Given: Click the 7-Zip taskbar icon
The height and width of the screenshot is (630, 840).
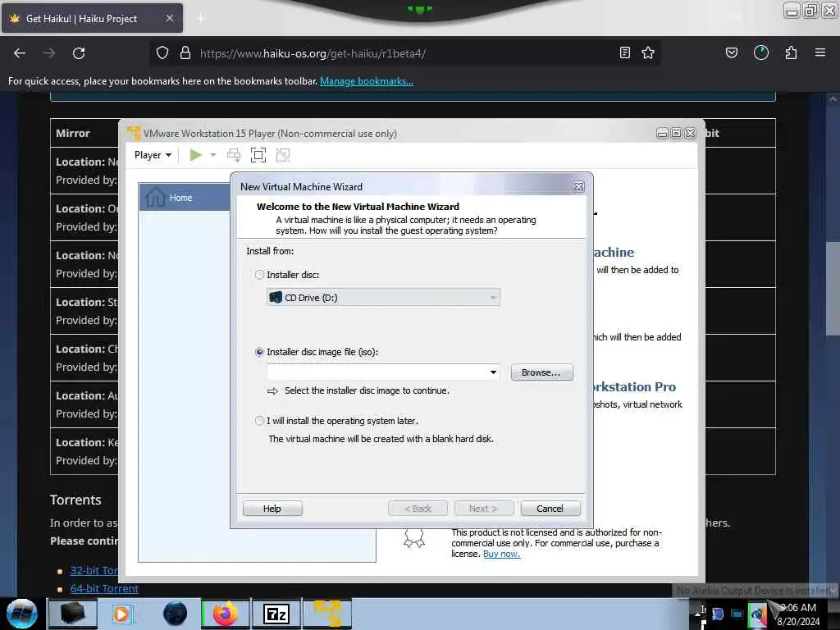Looking at the screenshot, I should click(x=276, y=614).
